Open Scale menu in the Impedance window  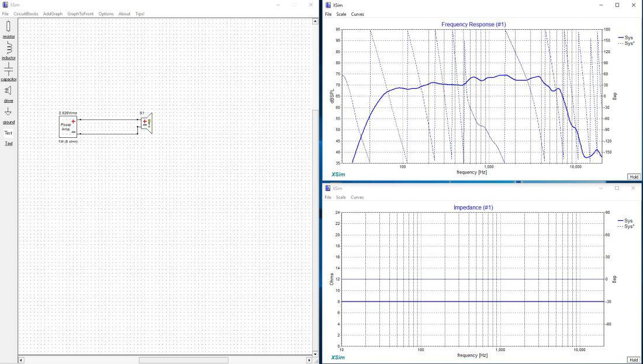(341, 197)
